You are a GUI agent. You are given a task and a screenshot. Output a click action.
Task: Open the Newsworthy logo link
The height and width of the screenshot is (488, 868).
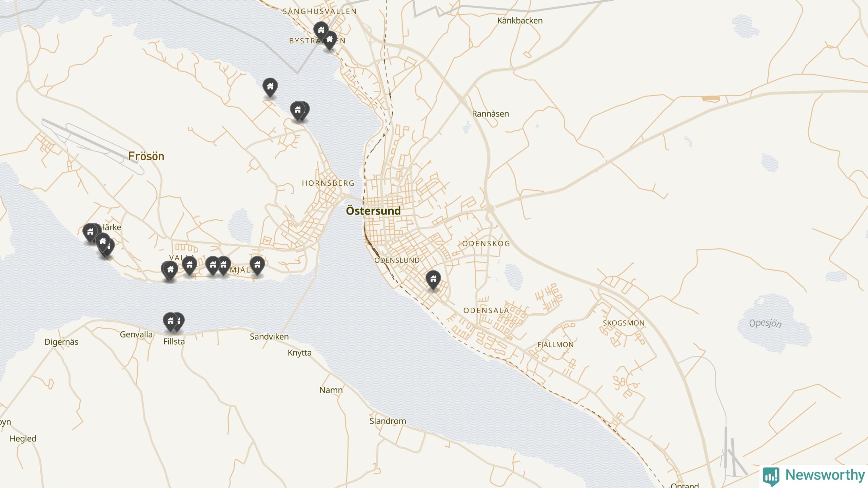click(x=814, y=476)
